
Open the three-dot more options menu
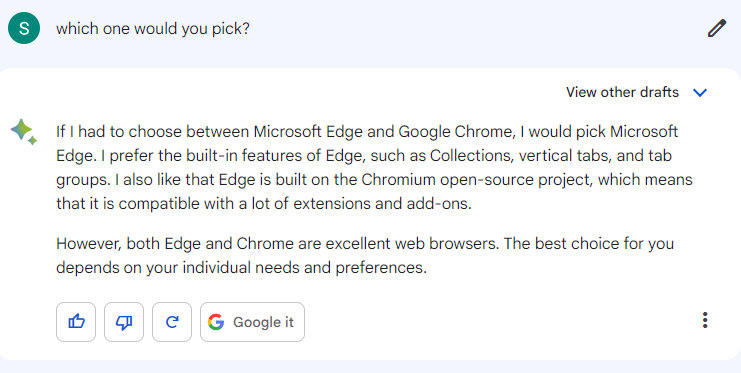click(x=705, y=320)
